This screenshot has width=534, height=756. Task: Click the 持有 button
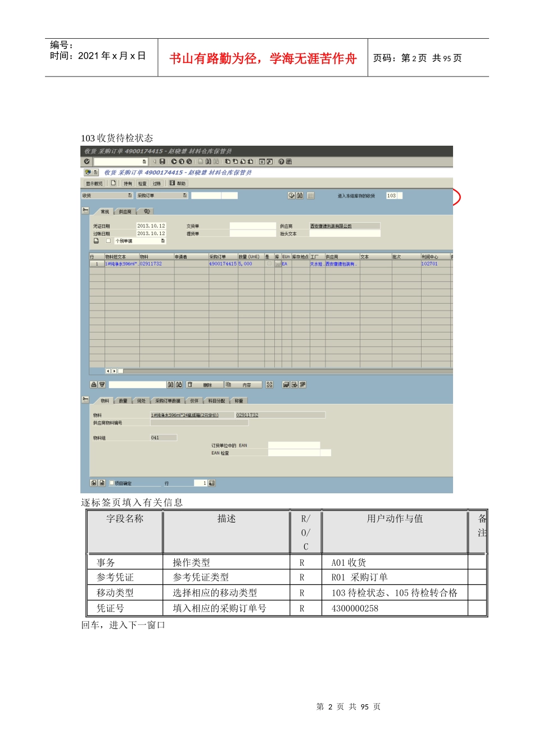[x=128, y=183]
